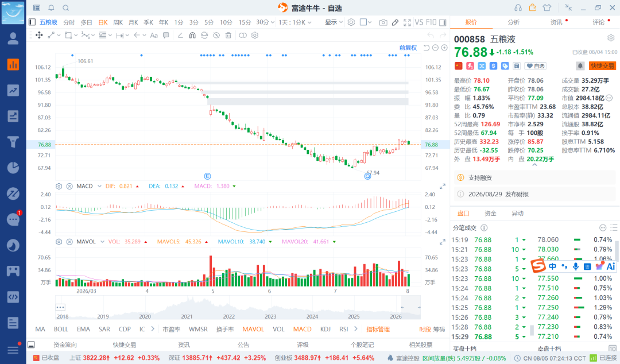The height and width of the screenshot is (364, 620).
Task: Expand the 显示 dropdown
Action: [x=334, y=22]
